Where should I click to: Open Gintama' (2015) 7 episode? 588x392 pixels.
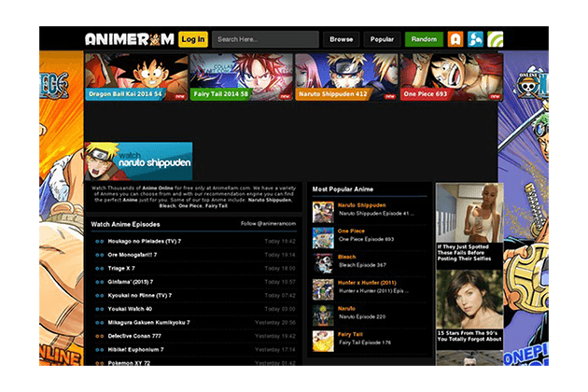pos(131,282)
